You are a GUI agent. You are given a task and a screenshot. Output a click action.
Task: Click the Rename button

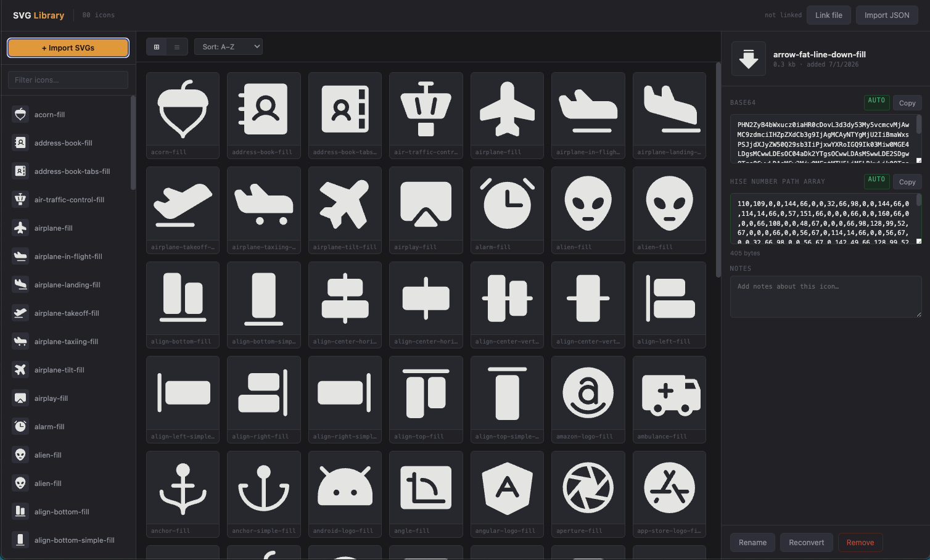pyautogui.click(x=752, y=543)
